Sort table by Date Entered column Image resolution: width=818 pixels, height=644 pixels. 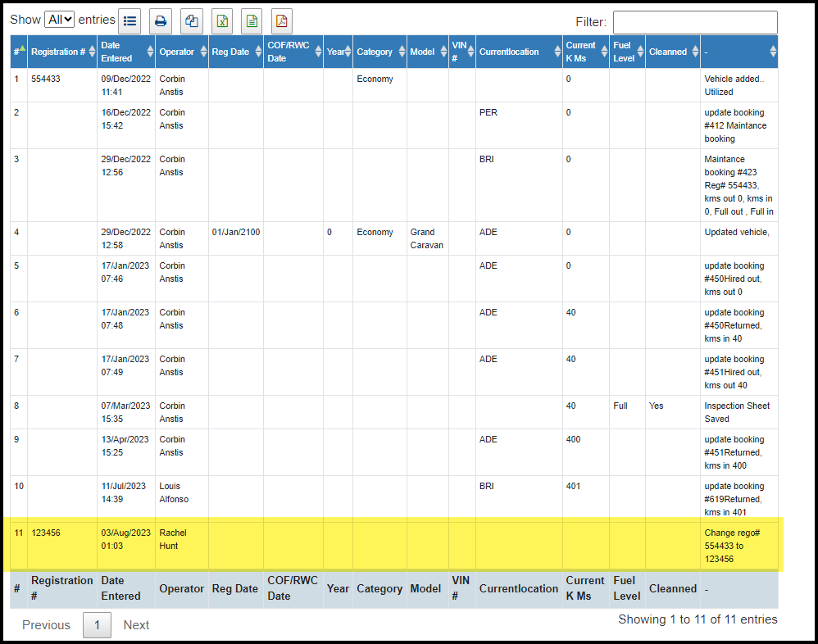pos(125,52)
